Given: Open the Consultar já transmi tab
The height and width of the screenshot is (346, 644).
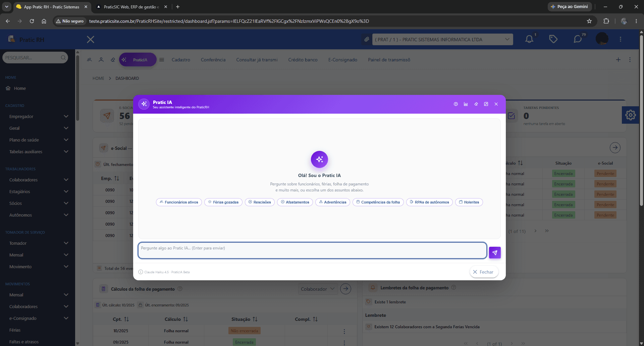Looking at the screenshot, I should (x=257, y=60).
